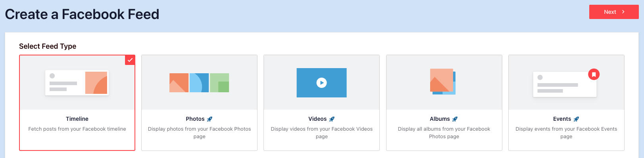Select the Timeline feed illustration

(77, 83)
